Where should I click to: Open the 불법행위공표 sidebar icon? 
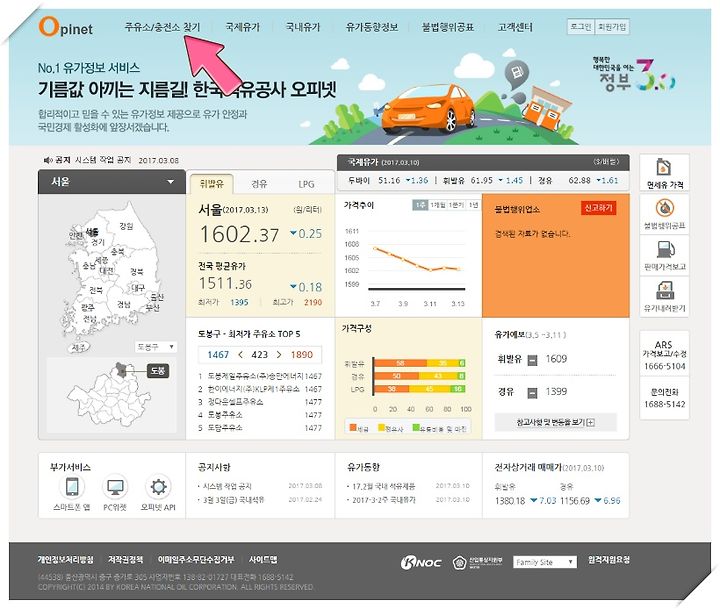click(664, 214)
